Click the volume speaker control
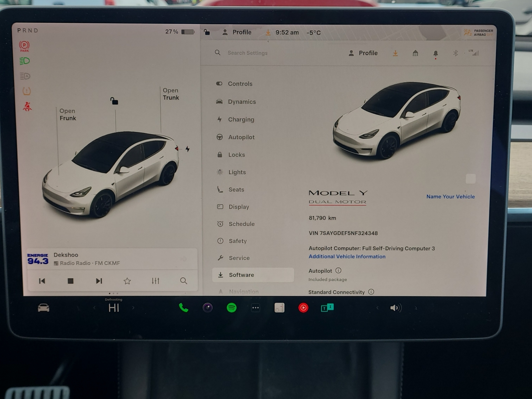Screen dimensions: 532x399 pyautogui.click(x=396, y=308)
